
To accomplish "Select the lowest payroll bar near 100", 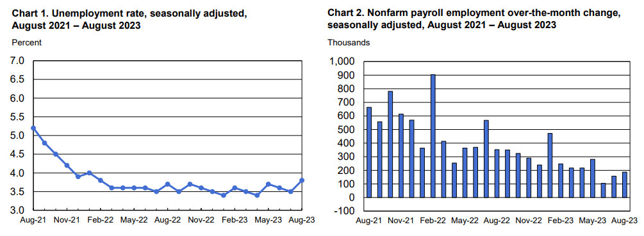I will pyautogui.click(x=604, y=191).
